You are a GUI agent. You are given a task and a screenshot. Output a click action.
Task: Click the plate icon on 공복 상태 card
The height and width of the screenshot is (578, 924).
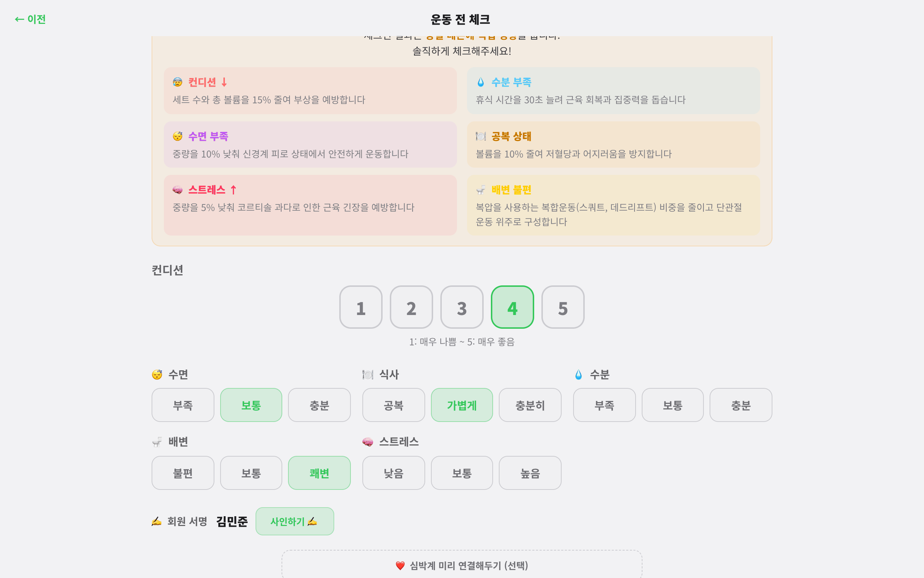481,137
